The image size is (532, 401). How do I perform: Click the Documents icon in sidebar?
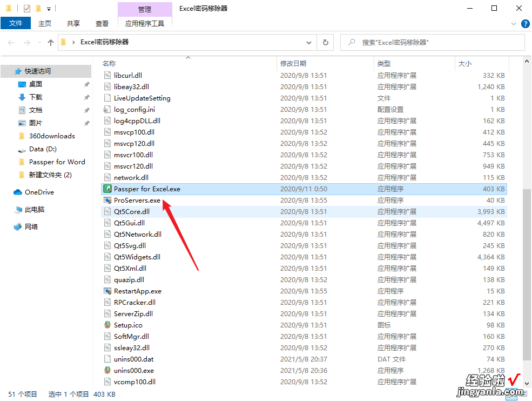(x=22, y=110)
